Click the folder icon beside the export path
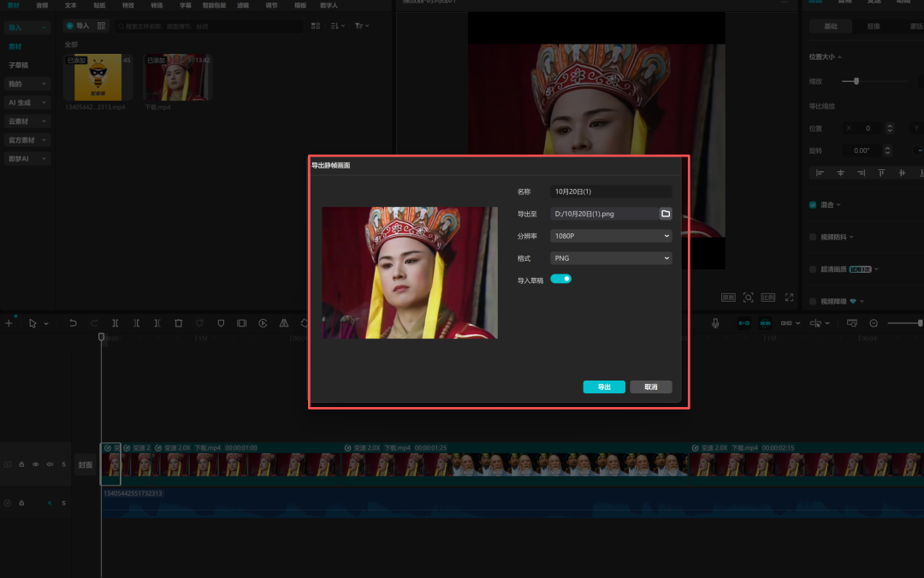The width and height of the screenshot is (924, 578). tap(665, 214)
